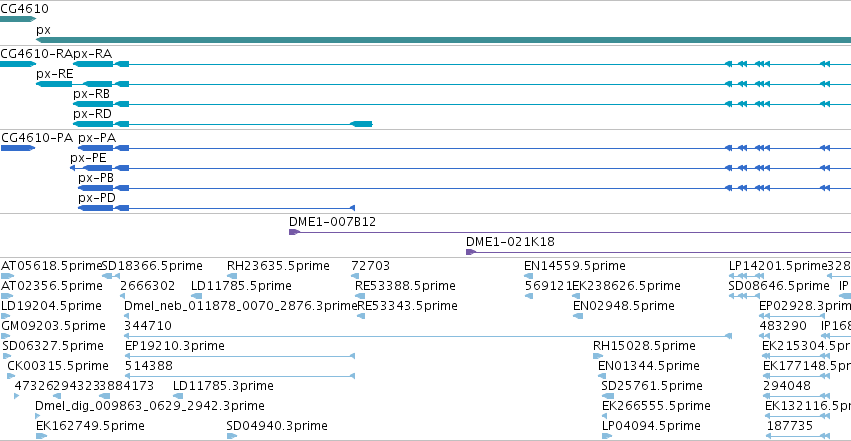The image size is (851, 441).
Task: Select the EK238626.5prime EST label
Action: click(625, 286)
